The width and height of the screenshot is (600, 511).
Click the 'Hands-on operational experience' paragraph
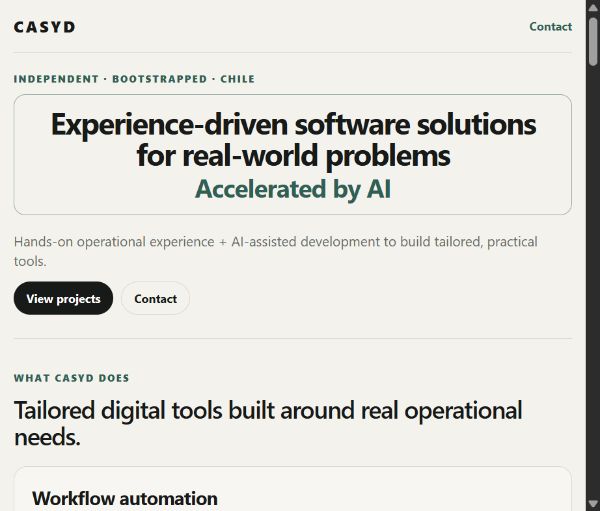pyautogui.click(x=276, y=251)
